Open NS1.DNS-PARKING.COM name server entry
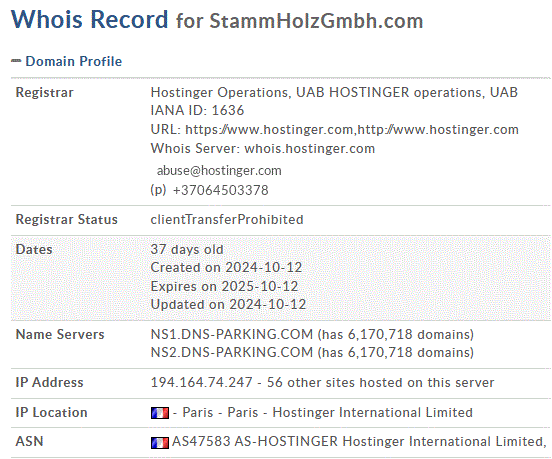Screen dimensions: 552x459 [232, 334]
